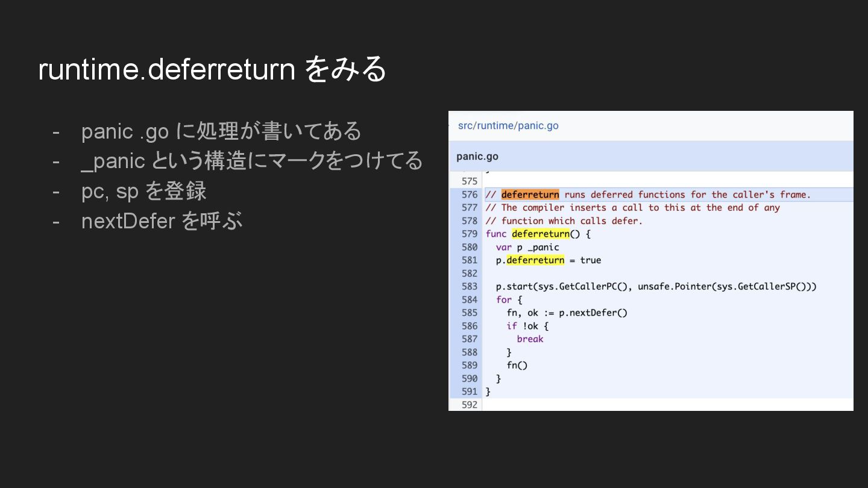The height and width of the screenshot is (488, 868).
Task: Click the comment 'function which calls defer.'
Action: (572, 221)
